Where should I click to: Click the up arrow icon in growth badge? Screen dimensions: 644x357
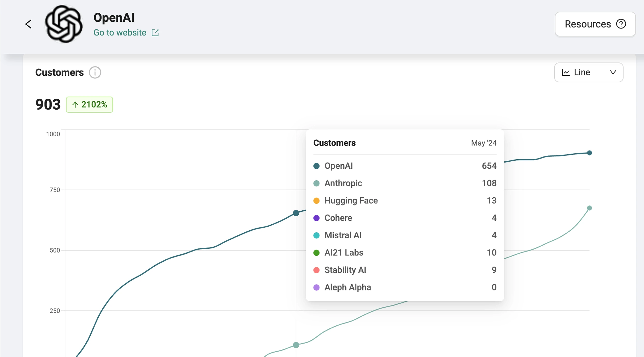75,105
